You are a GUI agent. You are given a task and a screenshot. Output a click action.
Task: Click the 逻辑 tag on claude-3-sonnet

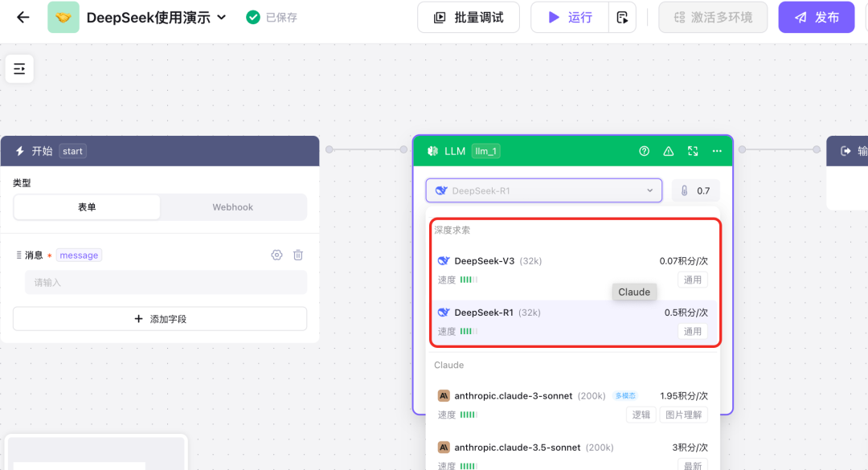click(641, 415)
